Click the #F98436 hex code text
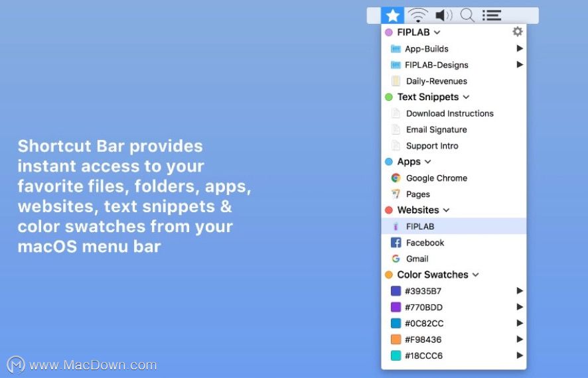The height and width of the screenshot is (378, 588). coord(423,340)
